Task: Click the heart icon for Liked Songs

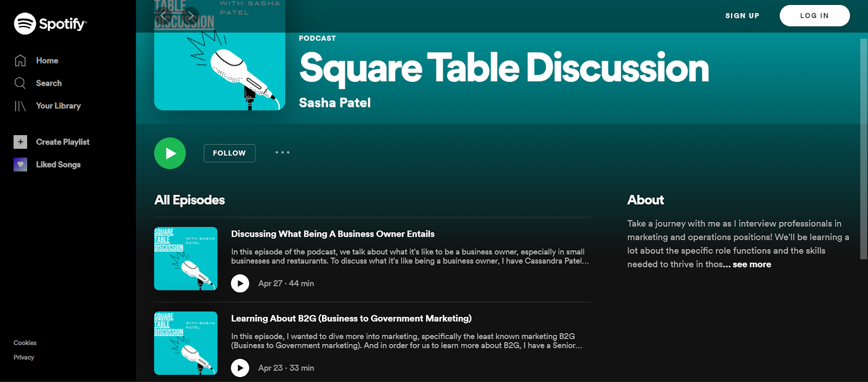Action: 20,164
